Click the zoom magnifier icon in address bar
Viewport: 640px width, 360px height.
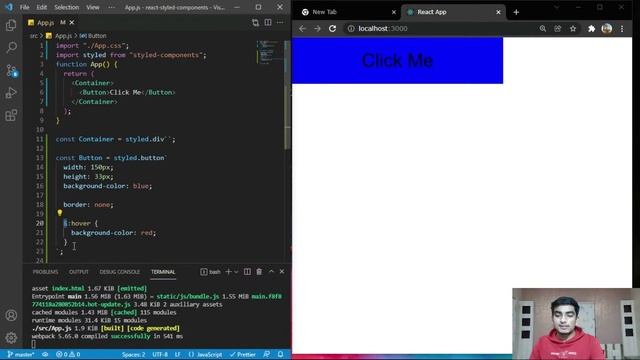[x=543, y=29]
